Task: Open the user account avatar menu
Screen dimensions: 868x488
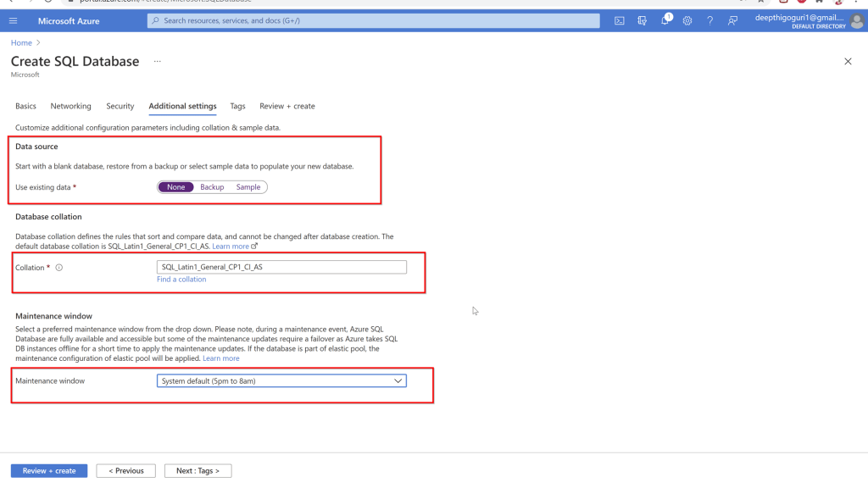Action: pos(857,20)
